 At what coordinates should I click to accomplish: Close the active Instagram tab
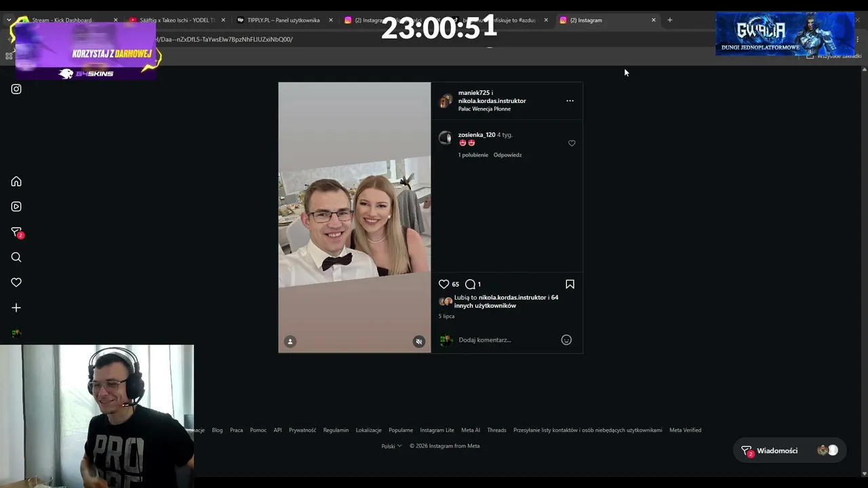pyautogui.click(x=654, y=20)
